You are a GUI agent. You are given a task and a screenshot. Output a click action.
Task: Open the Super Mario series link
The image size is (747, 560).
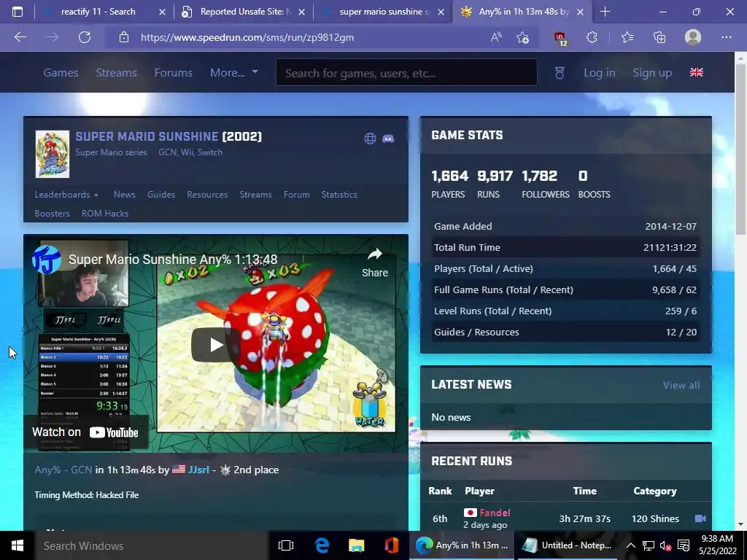point(111,152)
